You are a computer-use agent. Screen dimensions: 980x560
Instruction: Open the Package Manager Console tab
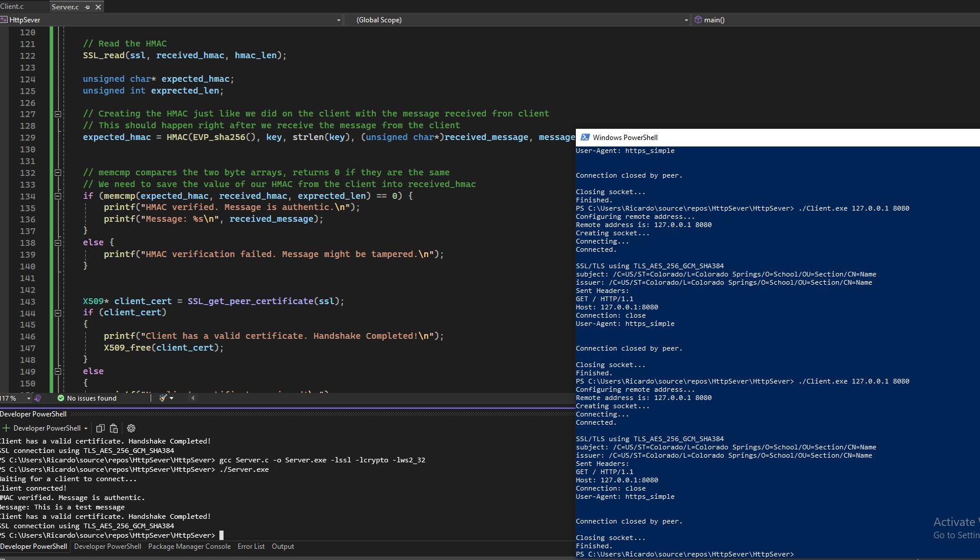click(189, 546)
